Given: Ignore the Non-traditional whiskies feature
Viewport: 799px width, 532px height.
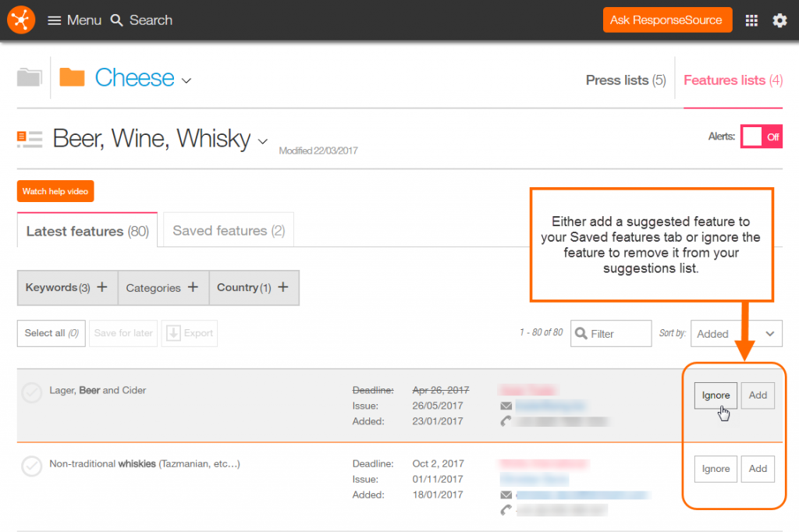Looking at the screenshot, I should [716, 469].
